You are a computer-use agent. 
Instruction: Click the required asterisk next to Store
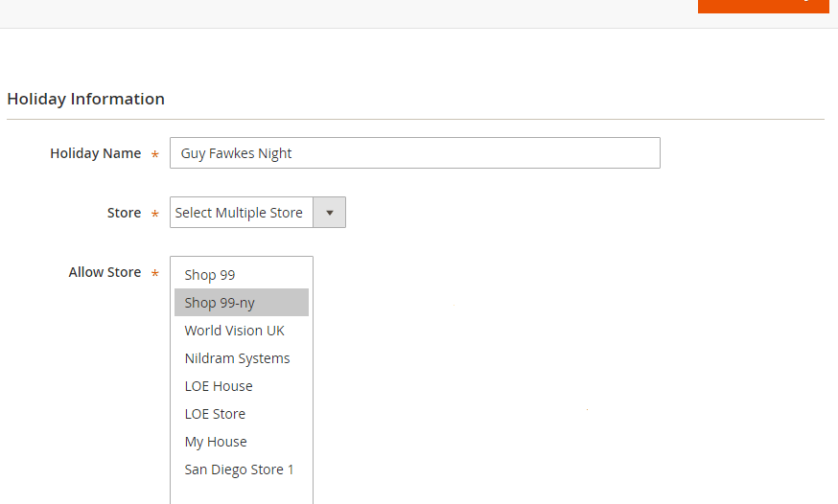(x=155, y=215)
